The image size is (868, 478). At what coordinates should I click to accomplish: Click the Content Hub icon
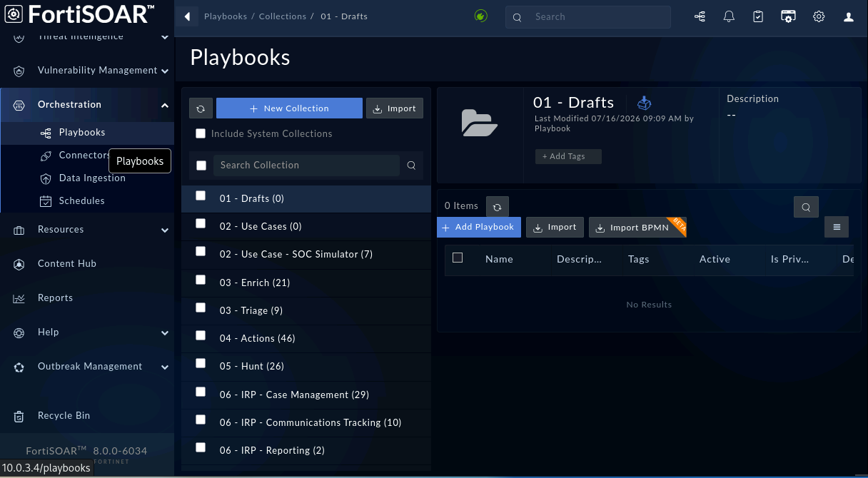(x=19, y=264)
